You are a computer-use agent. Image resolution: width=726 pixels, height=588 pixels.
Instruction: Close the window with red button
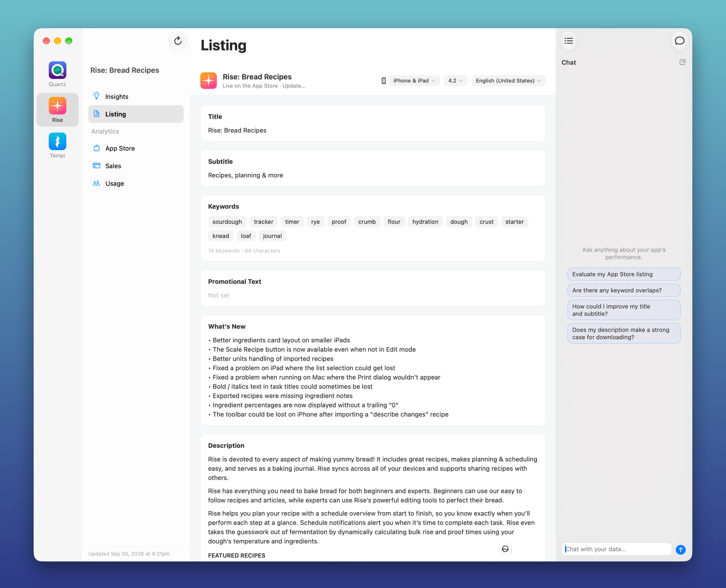point(46,41)
